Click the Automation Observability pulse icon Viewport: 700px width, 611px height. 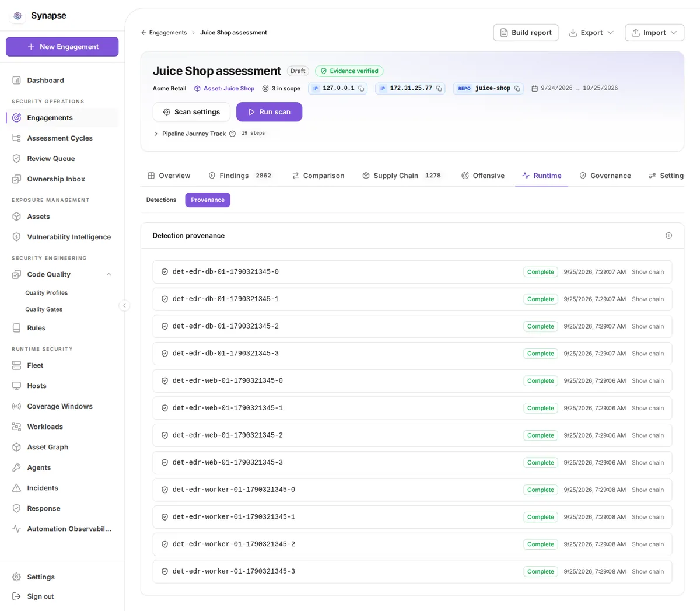[16, 529]
